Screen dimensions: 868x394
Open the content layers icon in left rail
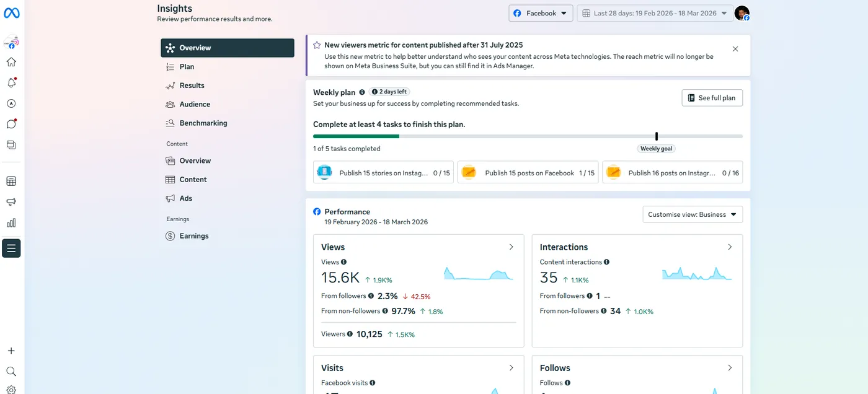11,144
